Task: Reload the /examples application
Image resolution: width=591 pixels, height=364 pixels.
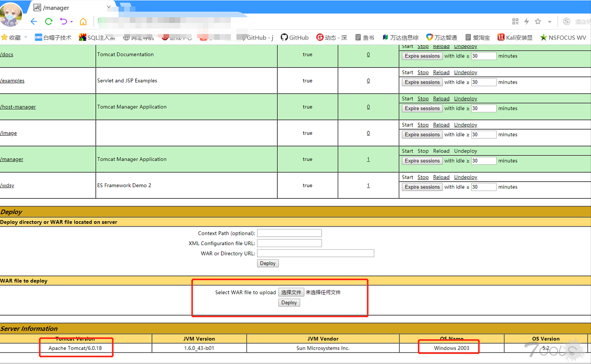Action: (441, 73)
